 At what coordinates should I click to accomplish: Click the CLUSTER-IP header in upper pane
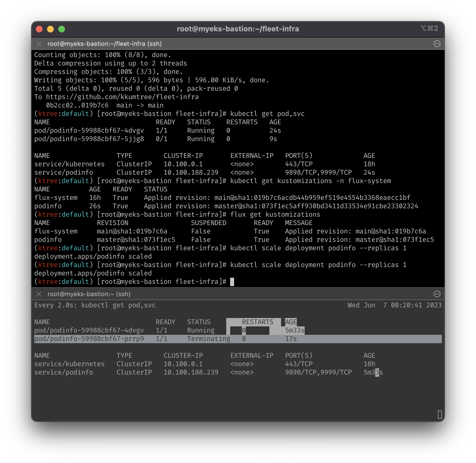pos(183,156)
